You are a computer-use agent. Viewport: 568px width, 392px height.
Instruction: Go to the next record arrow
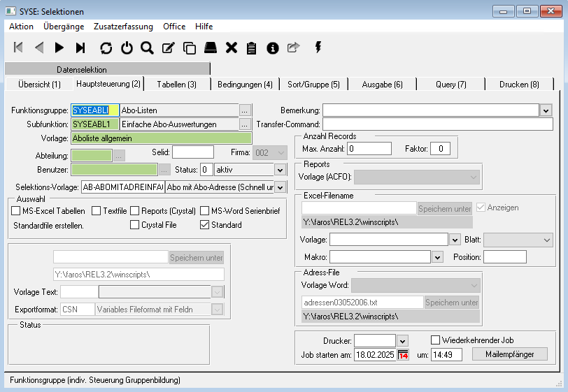click(x=59, y=48)
